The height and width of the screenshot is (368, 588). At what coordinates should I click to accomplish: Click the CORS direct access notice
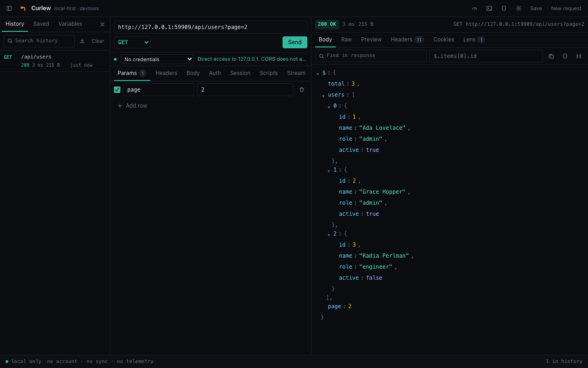click(252, 59)
